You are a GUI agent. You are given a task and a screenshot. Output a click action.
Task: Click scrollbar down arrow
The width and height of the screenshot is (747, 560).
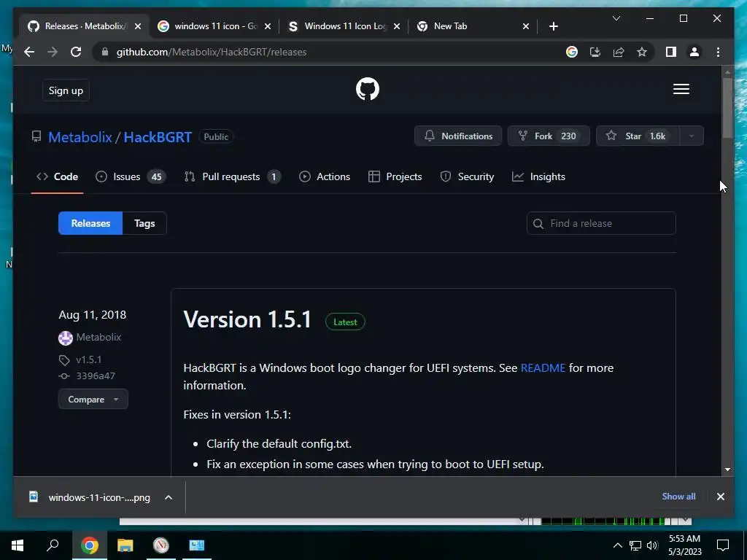[x=727, y=470]
